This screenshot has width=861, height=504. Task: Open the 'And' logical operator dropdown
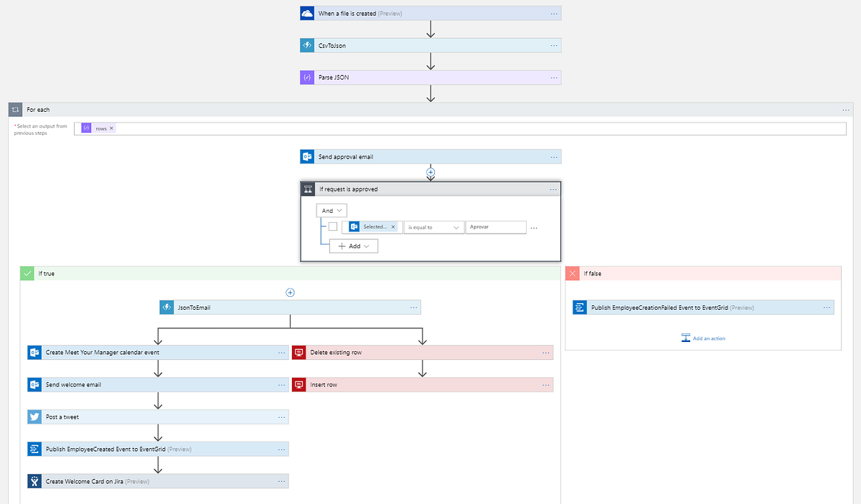[331, 210]
